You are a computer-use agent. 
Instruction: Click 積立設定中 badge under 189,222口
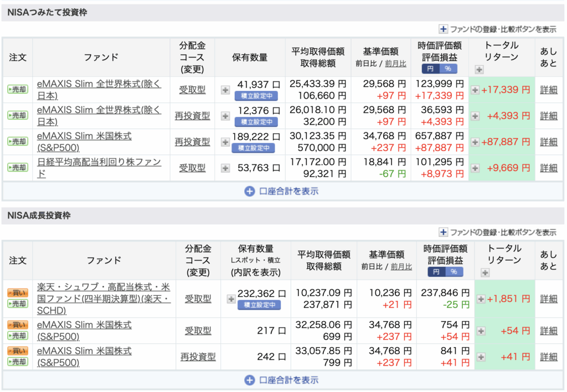[254, 148]
